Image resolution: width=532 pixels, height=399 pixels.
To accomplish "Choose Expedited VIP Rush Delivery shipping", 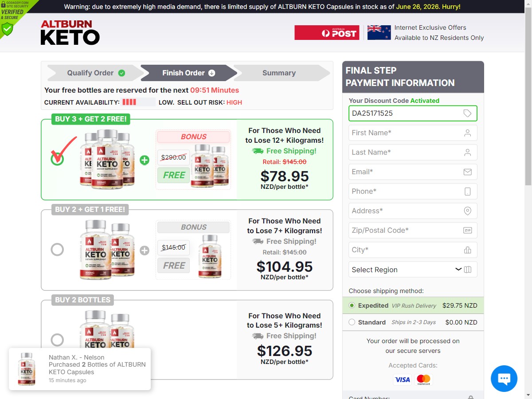I will click(352, 305).
